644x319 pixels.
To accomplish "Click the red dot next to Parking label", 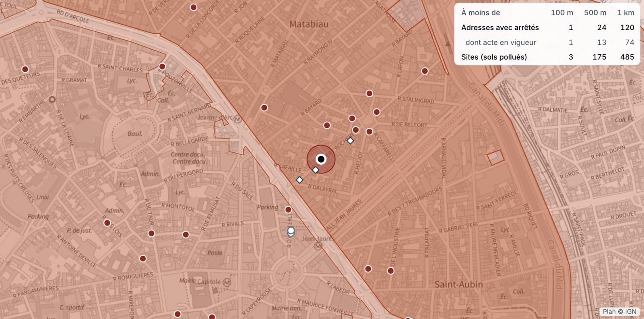I will coord(288,210).
